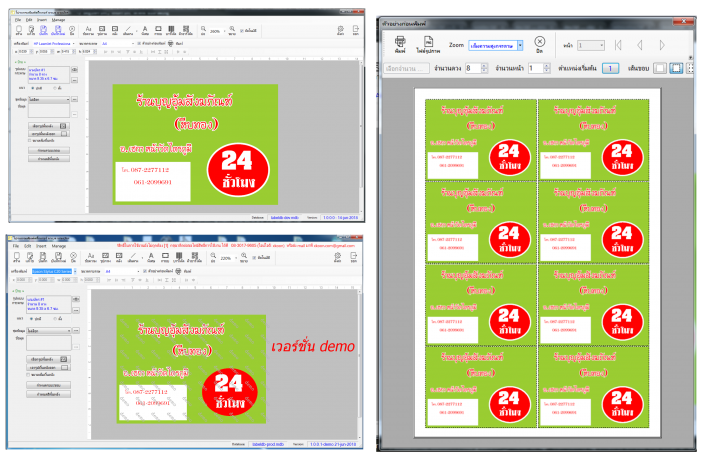The height and width of the screenshot is (468, 728).
Task: Select the QR code tool in top window
Action: tap(186, 30)
